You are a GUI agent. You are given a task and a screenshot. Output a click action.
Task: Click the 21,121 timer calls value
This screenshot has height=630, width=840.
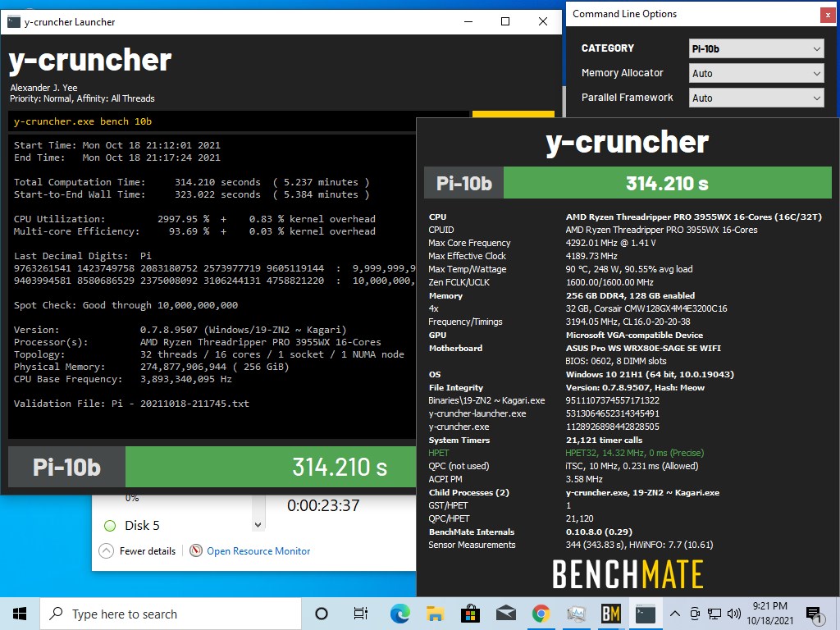tap(604, 441)
